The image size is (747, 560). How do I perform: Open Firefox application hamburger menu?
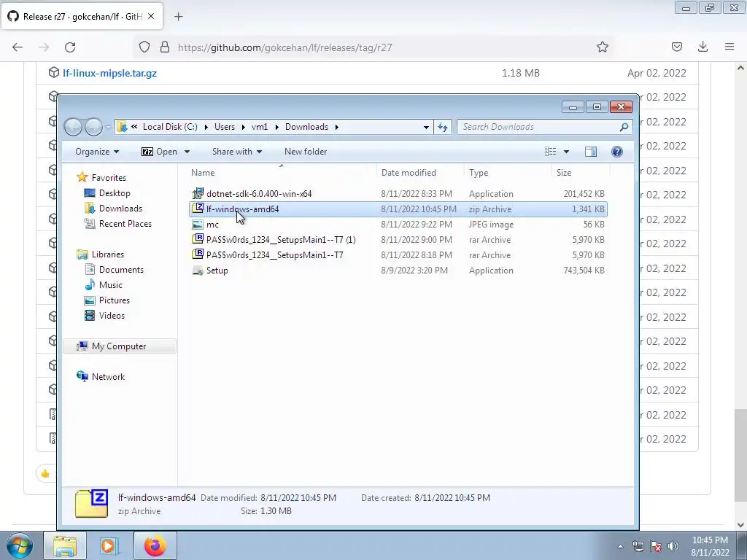pyautogui.click(x=729, y=47)
